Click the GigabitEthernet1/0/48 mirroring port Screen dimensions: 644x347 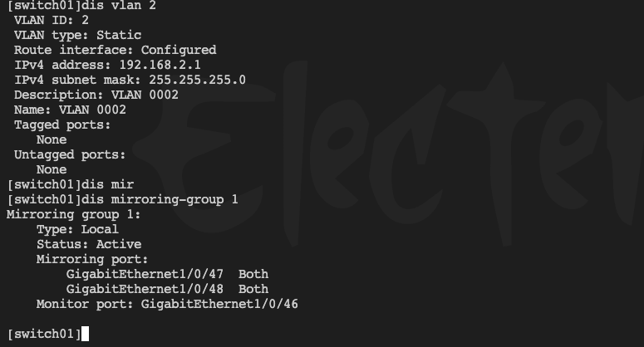point(145,289)
